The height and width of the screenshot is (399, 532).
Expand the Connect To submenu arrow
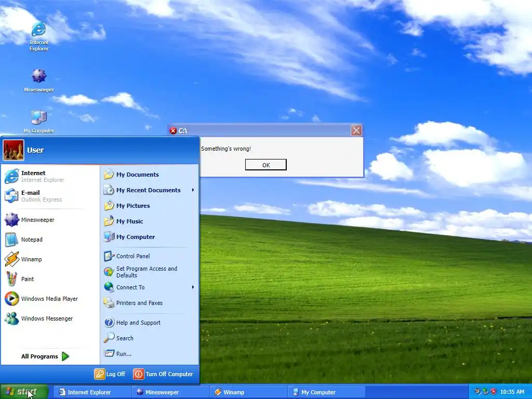193,287
